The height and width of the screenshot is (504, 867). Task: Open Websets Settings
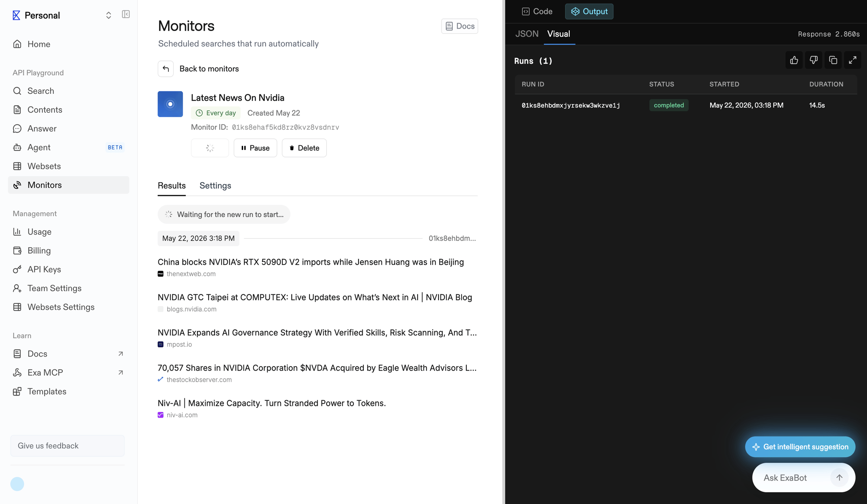pyautogui.click(x=69, y=307)
